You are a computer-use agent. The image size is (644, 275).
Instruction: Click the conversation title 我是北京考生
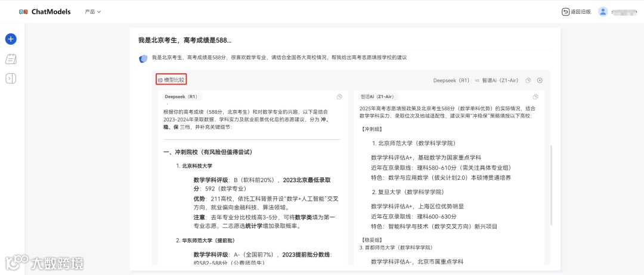(x=185, y=40)
